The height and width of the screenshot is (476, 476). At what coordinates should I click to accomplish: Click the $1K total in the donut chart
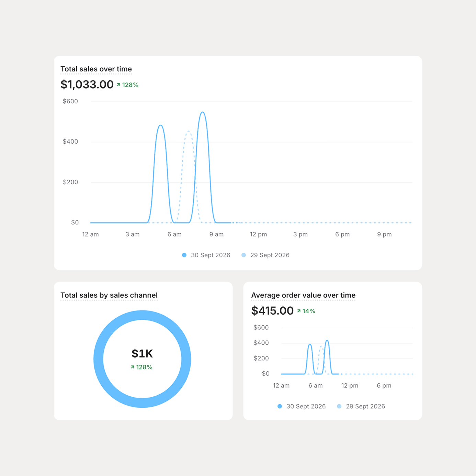(142, 353)
